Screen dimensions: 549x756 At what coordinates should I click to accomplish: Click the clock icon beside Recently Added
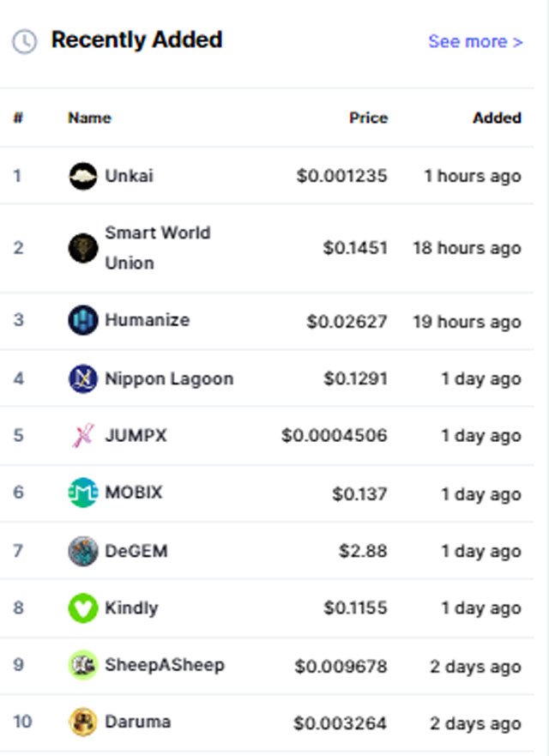[x=24, y=41]
